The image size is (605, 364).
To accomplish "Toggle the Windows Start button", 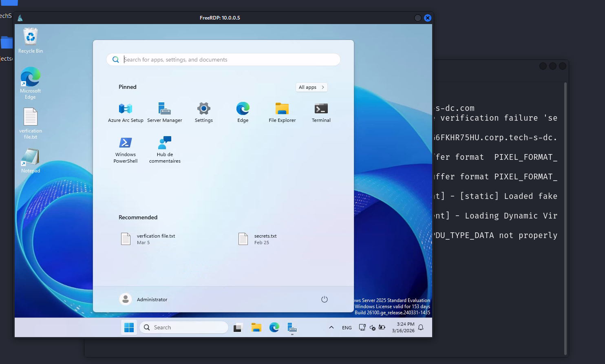I will pyautogui.click(x=129, y=327).
